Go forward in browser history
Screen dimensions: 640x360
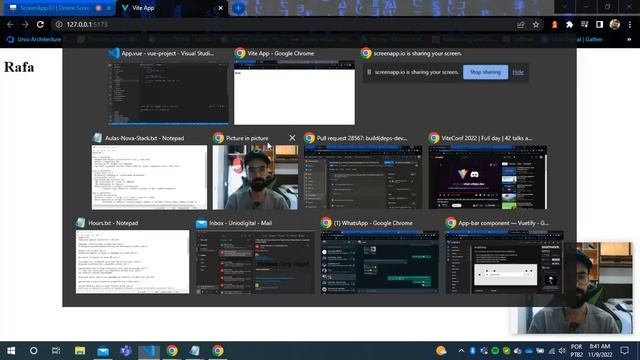click(x=25, y=24)
